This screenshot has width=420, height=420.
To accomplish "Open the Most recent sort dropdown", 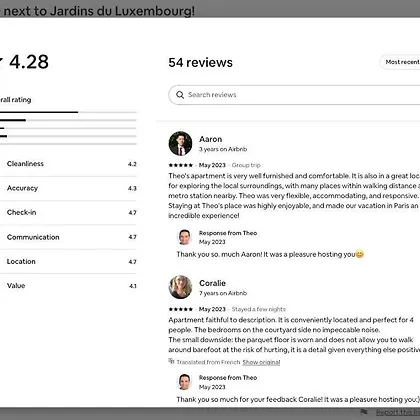I will (400, 62).
